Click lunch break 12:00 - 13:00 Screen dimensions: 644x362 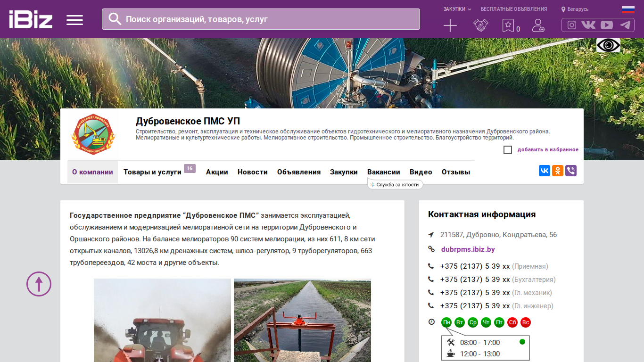(x=480, y=354)
